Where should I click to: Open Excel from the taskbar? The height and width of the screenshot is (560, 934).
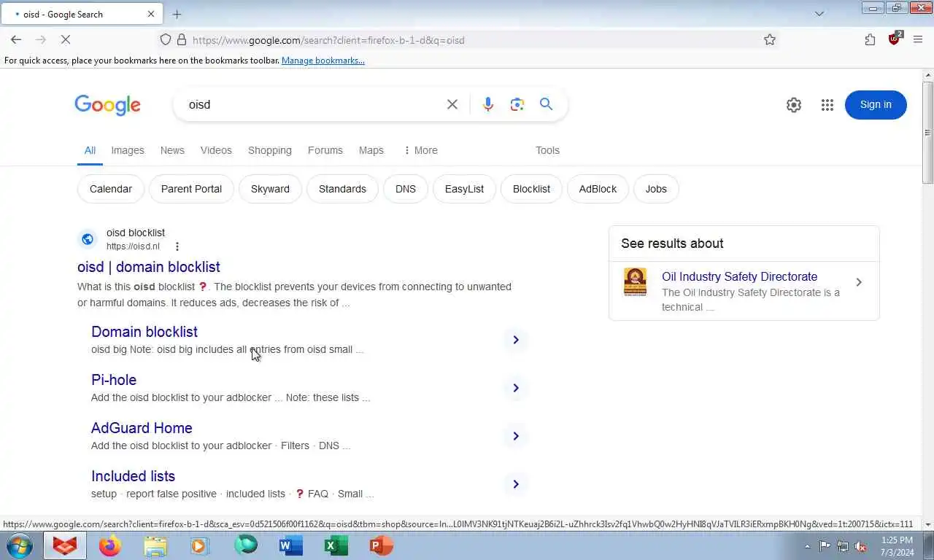coord(336,545)
